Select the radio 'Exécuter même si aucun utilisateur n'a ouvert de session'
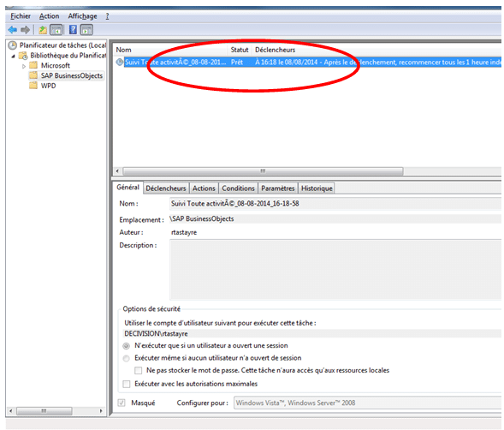The width and height of the screenshot is (504, 430). pyautogui.click(x=127, y=358)
